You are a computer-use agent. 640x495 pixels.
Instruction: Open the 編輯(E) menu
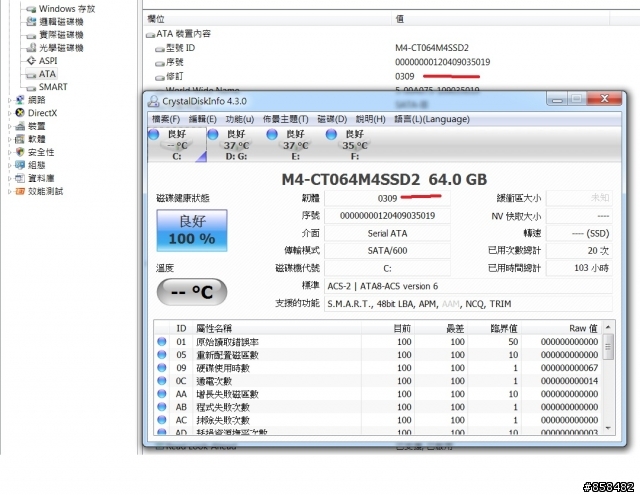(202, 119)
